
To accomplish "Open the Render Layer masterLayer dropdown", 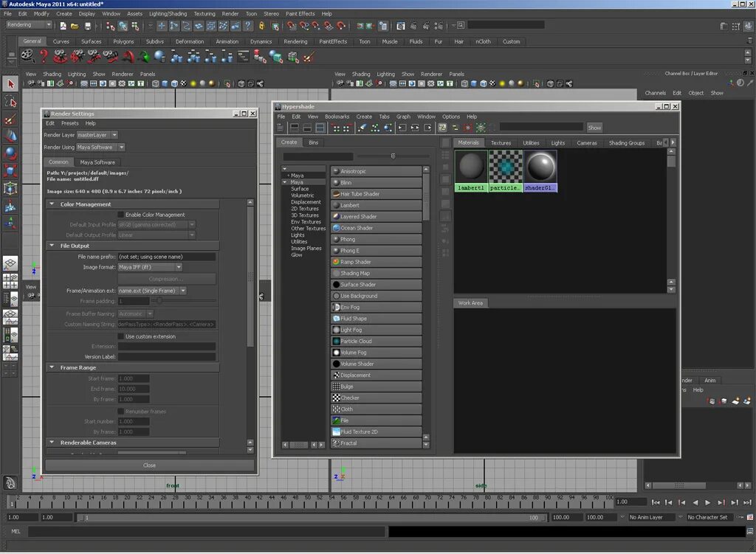I will coord(97,135).
